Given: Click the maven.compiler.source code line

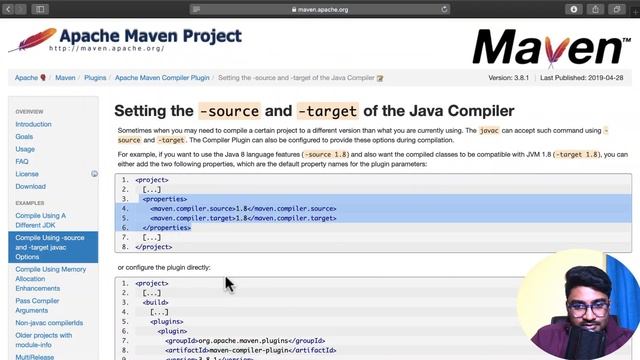Looking at the screenshot, I should click(x=243, y=209).
